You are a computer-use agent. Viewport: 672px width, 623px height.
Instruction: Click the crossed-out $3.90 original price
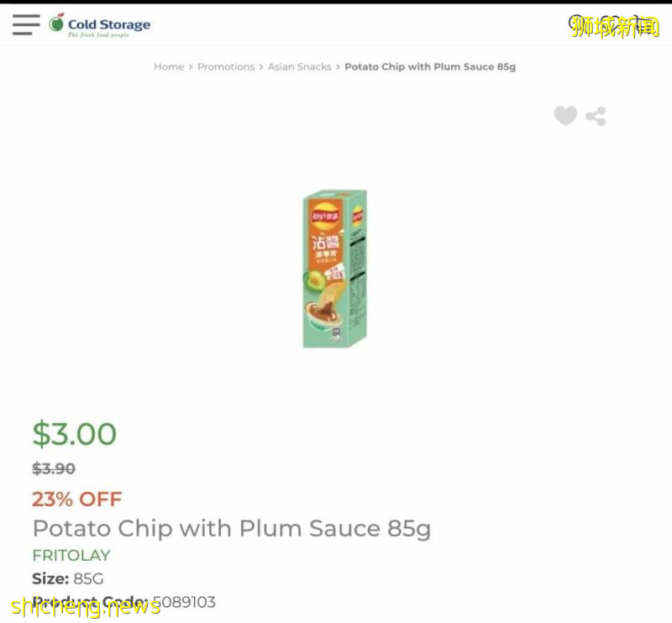pyautogui.click(x=54, y=469)
